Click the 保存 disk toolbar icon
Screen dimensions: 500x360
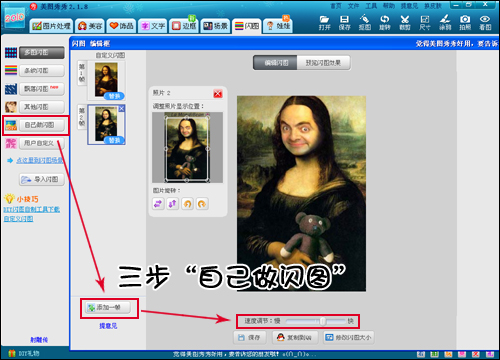344,23
